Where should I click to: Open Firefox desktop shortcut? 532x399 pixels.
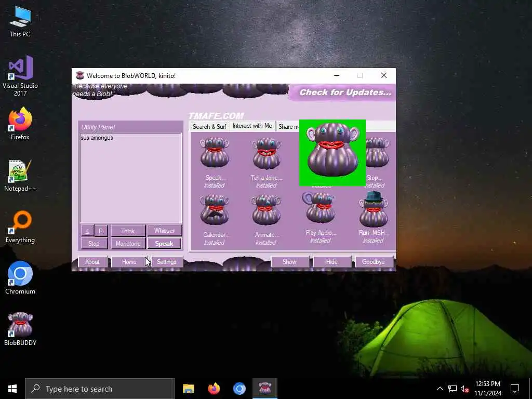(20, 123)
